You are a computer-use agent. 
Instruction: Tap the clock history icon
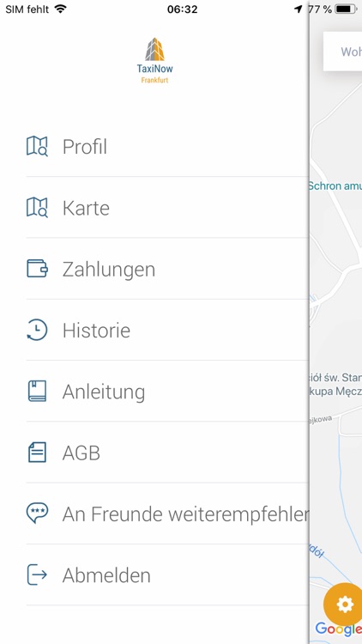point(37,330)
